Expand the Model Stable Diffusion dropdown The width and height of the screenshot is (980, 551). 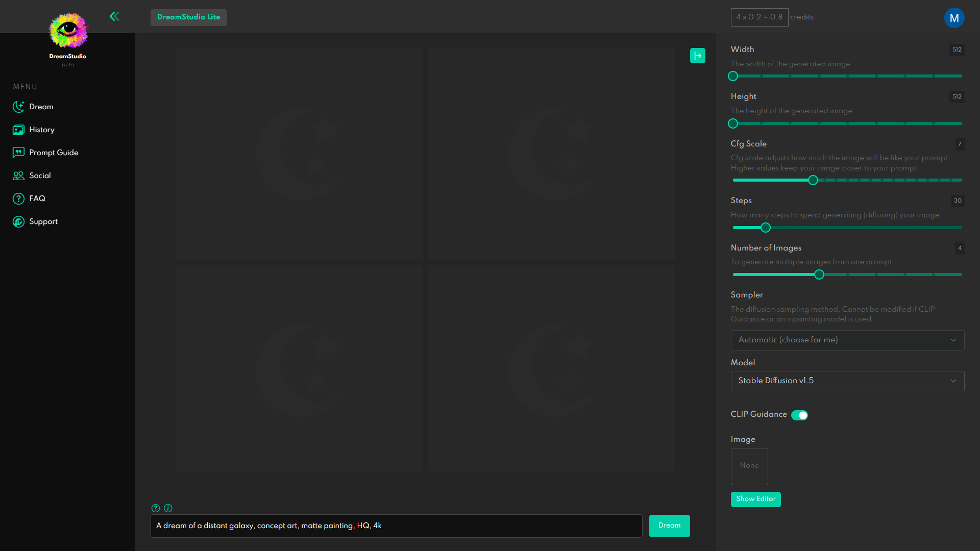847,381
